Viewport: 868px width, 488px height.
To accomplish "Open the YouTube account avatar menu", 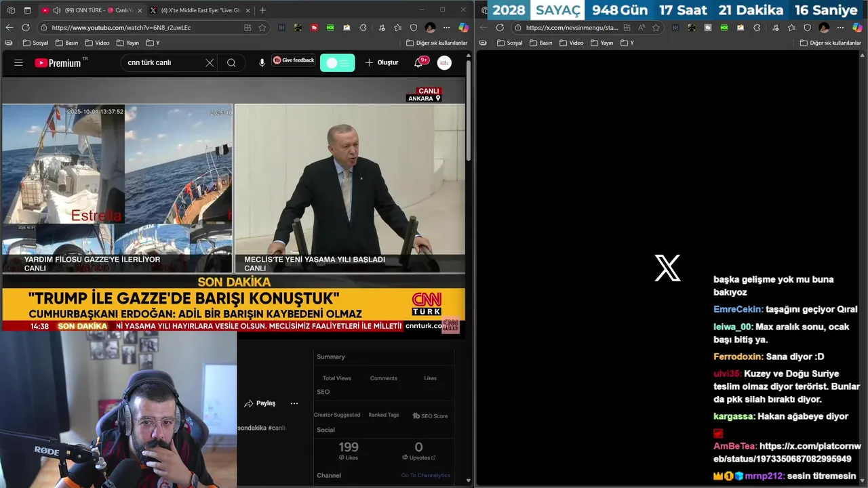I will pyautogui.click(x=444, y=62).
